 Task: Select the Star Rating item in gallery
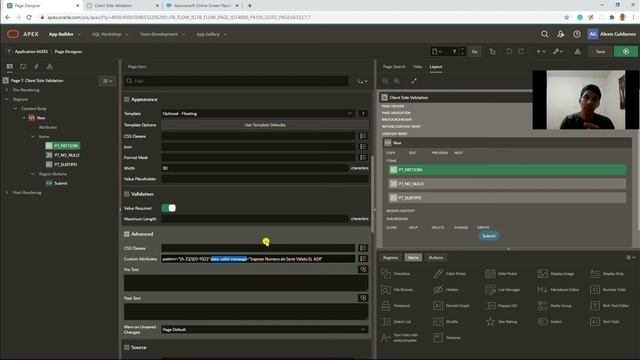point(501,322)
